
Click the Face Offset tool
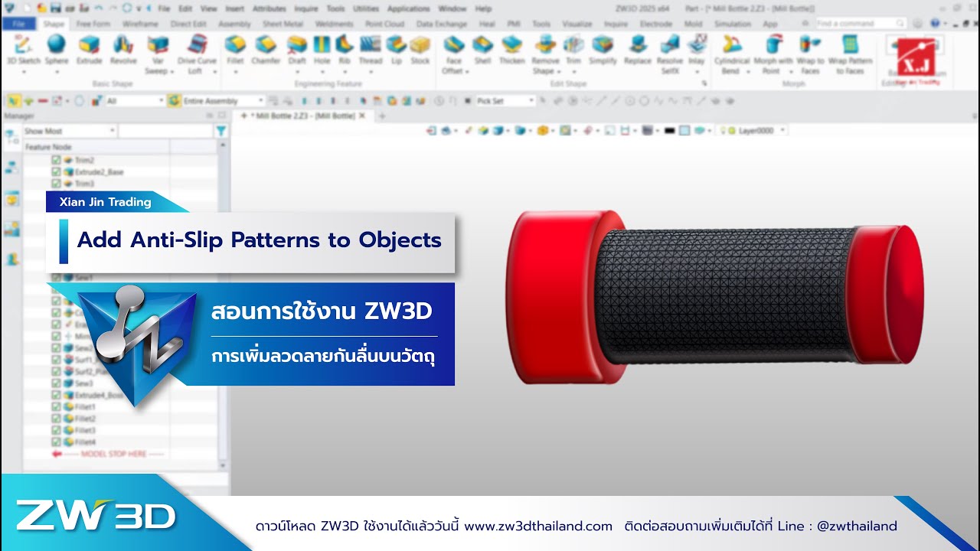(453, 54)
